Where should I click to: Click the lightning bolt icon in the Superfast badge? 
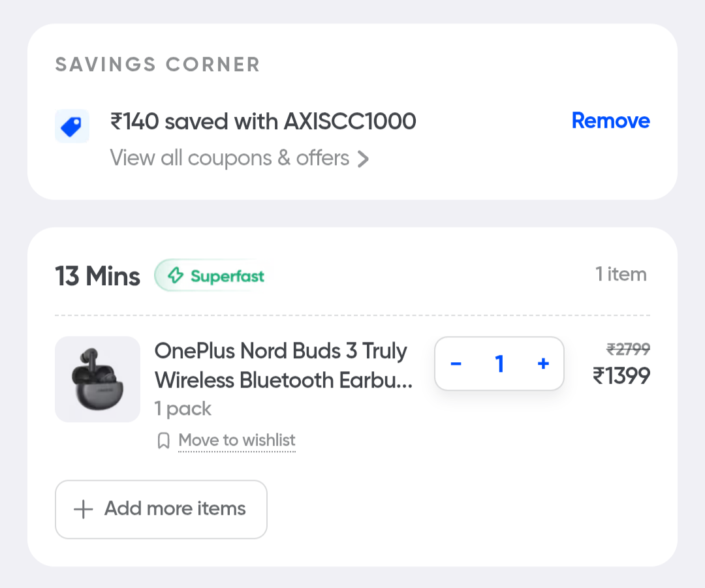point(176,276)
